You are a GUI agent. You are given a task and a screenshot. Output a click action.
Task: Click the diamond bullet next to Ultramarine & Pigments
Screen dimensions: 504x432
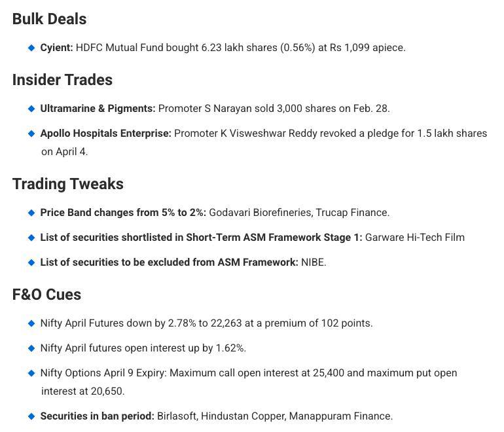click(x=31, y=109)
